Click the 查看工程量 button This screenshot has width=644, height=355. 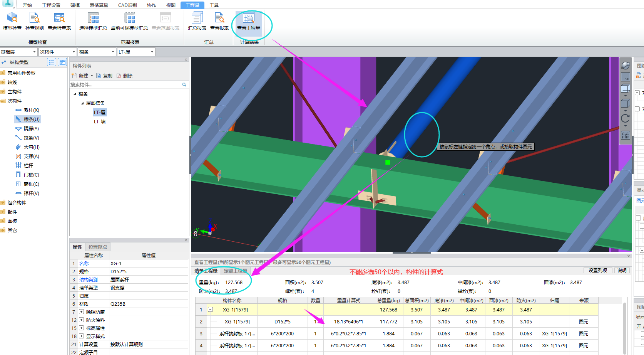pyautogui.click(x=248, y=21)
